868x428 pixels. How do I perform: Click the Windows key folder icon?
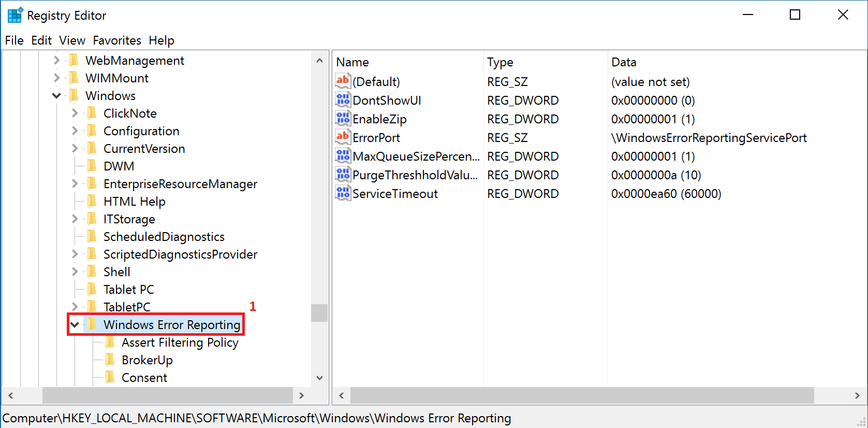74,95
